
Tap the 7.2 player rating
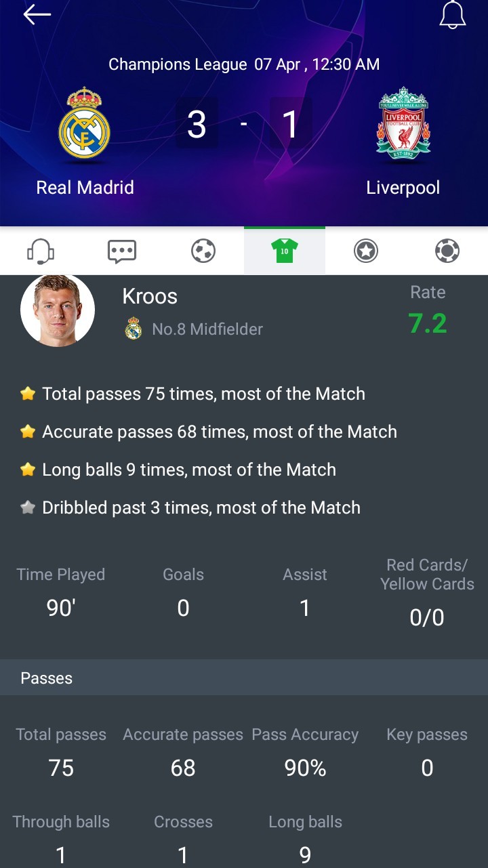pos(428,324)
